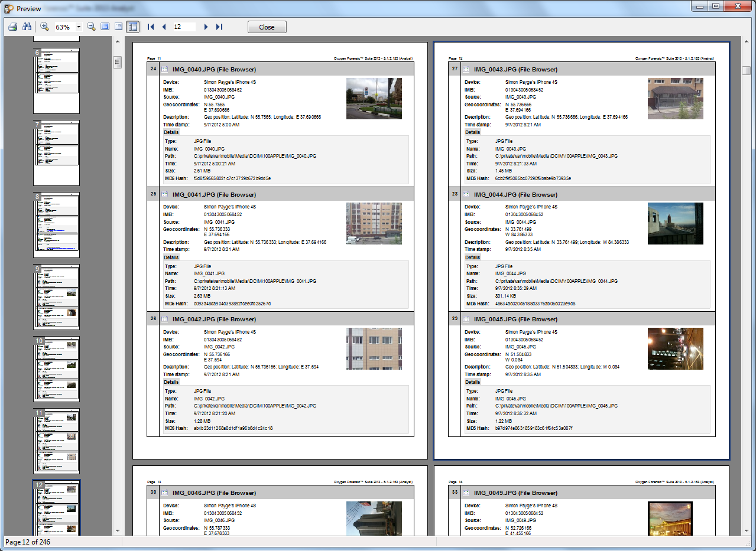
Task: Click the IMG_0046.JPG photo preview
Action: (x=374, y=519)
